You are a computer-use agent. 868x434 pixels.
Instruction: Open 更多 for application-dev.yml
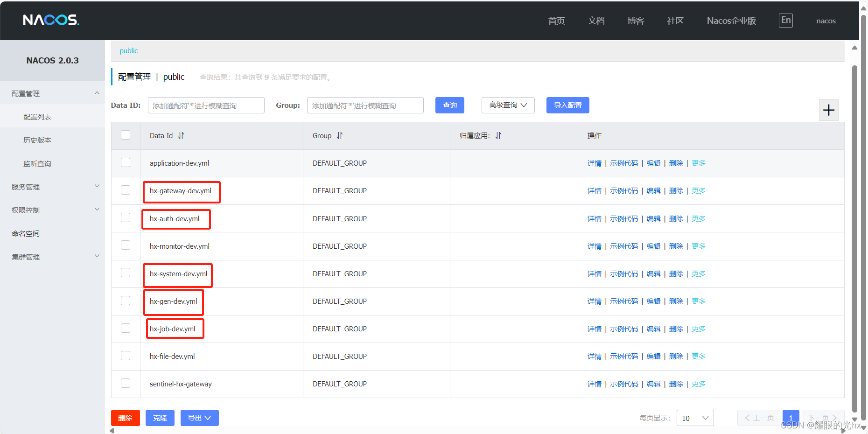click(x=699, y=163)
